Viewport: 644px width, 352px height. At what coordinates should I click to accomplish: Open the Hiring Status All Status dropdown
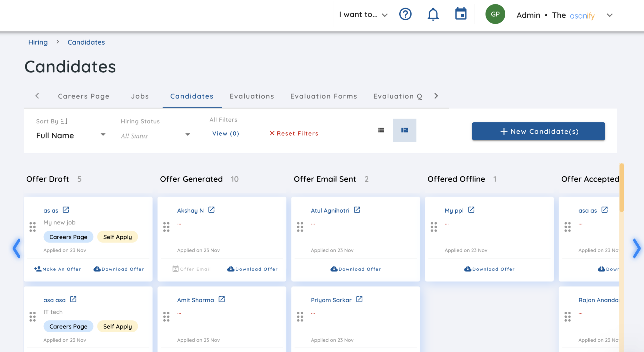point(187,135)
